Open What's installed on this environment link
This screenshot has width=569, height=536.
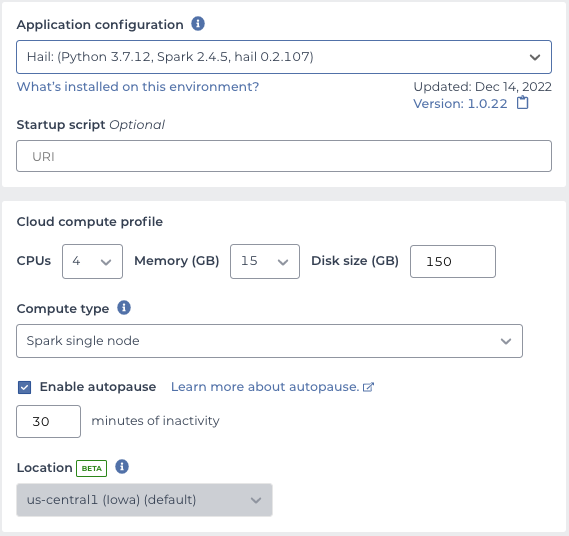coord(138,87)
